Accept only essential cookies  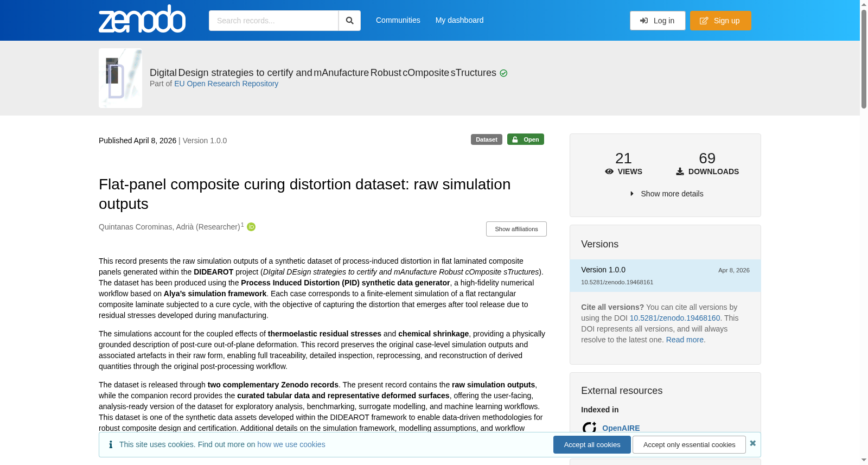click(x=689, y=444)
